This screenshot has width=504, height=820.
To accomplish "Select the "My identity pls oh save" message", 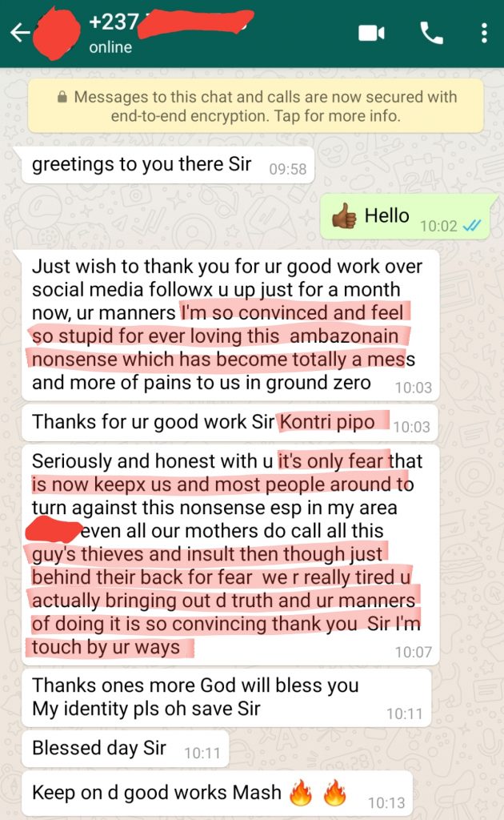I will (226, 697).
